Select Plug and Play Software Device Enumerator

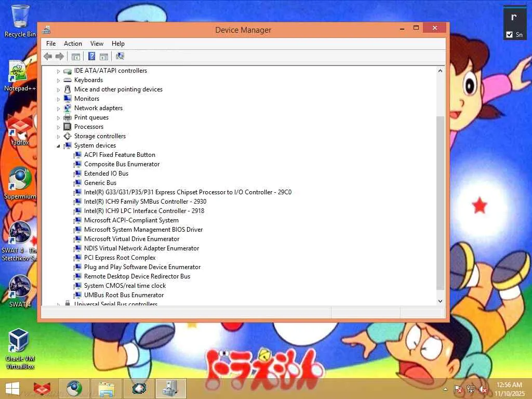pyautogui.click(x=142, y=267)
